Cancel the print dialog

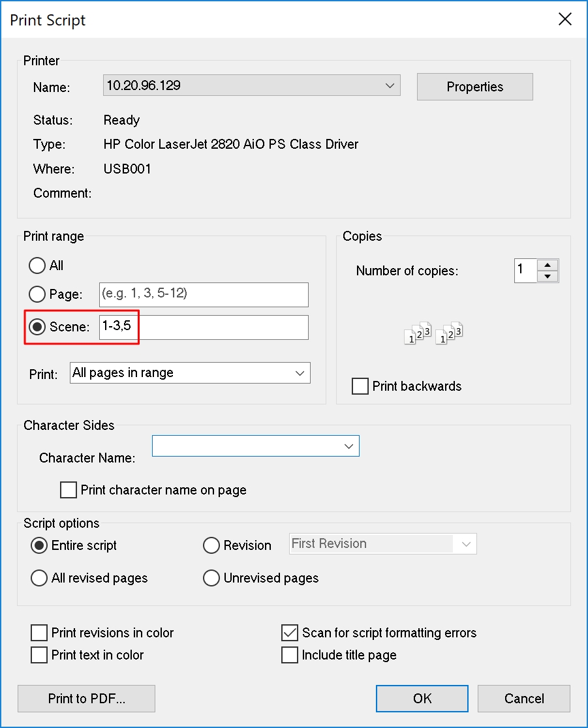[524, 698]
